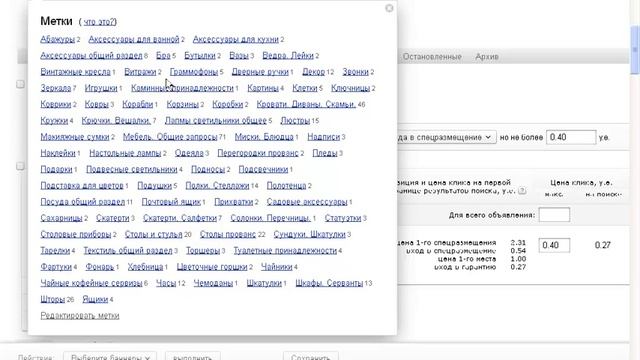Pick the Подвесные светильники tag

(x=131, y=169)
